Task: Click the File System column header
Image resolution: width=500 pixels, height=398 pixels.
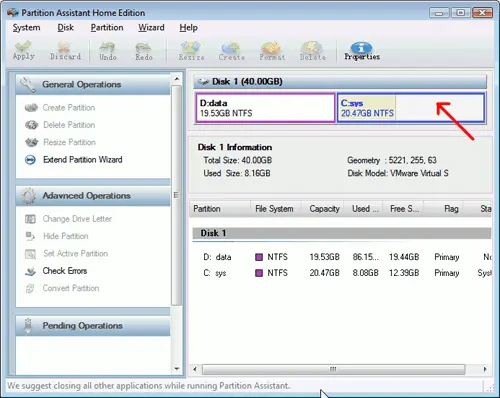Action: (276, 209)
